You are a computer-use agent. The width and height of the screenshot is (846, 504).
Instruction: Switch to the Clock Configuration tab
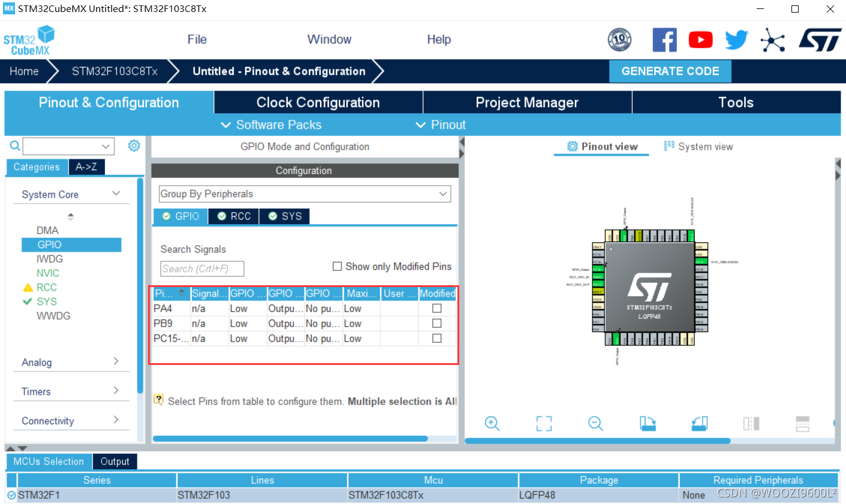pyautogui.click(x=318, y=102)
